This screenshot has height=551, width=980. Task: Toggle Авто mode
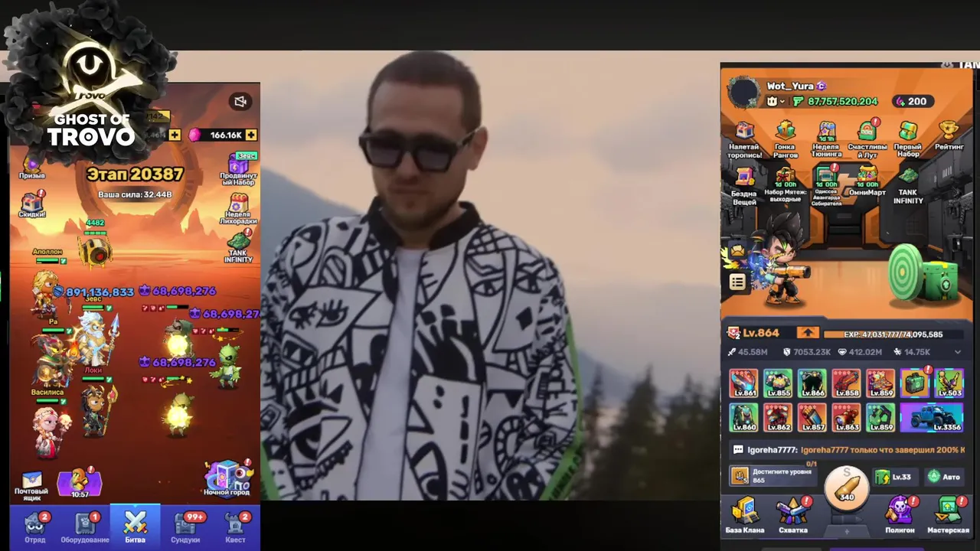943,477
